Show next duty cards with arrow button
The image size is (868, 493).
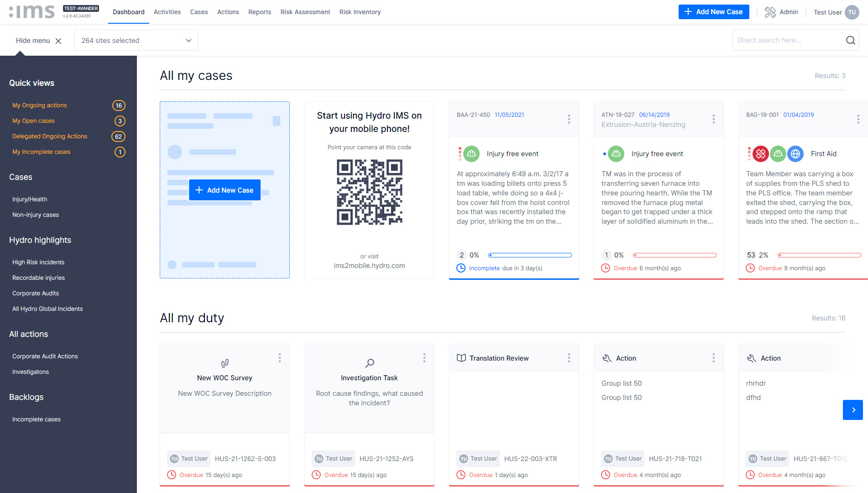coord(852,410)
